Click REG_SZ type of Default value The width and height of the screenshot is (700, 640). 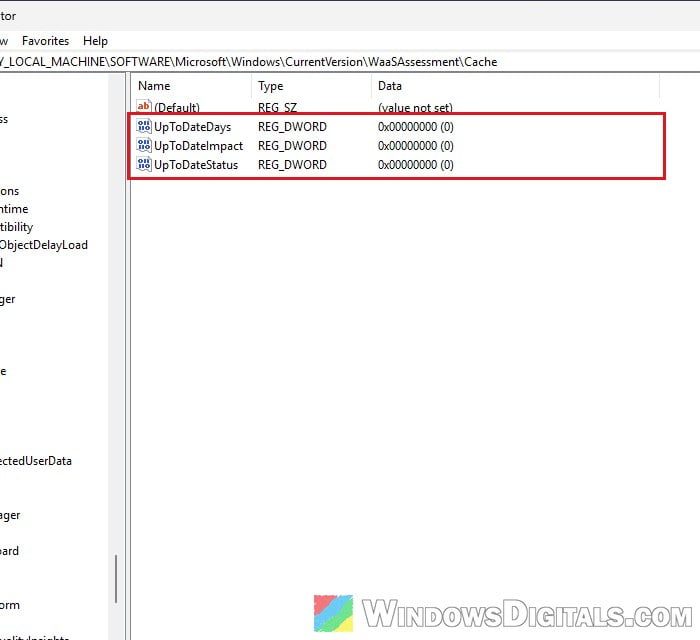pyautogui.click(x=277, y=108)
